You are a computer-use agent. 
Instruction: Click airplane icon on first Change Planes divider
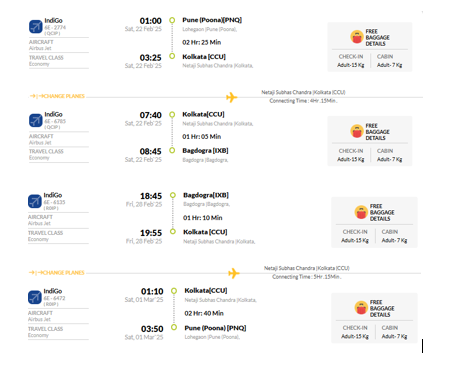pyautogui.click(x=232, y=97)
